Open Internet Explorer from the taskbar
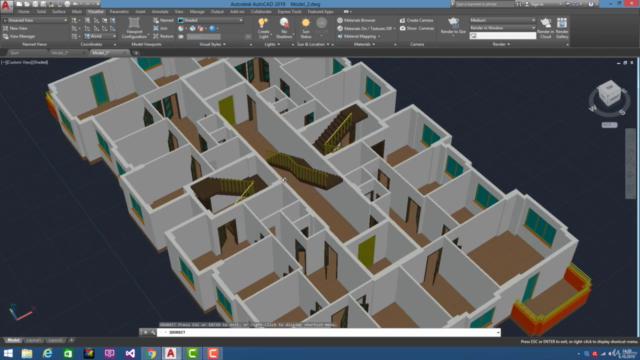The image size is (640, 360). coord(47,353)
